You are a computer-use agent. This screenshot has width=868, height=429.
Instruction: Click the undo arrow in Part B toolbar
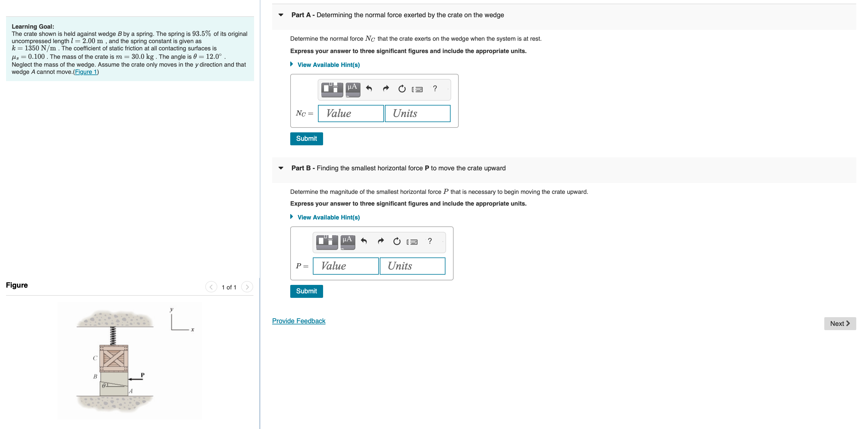[x=364, y=241]
